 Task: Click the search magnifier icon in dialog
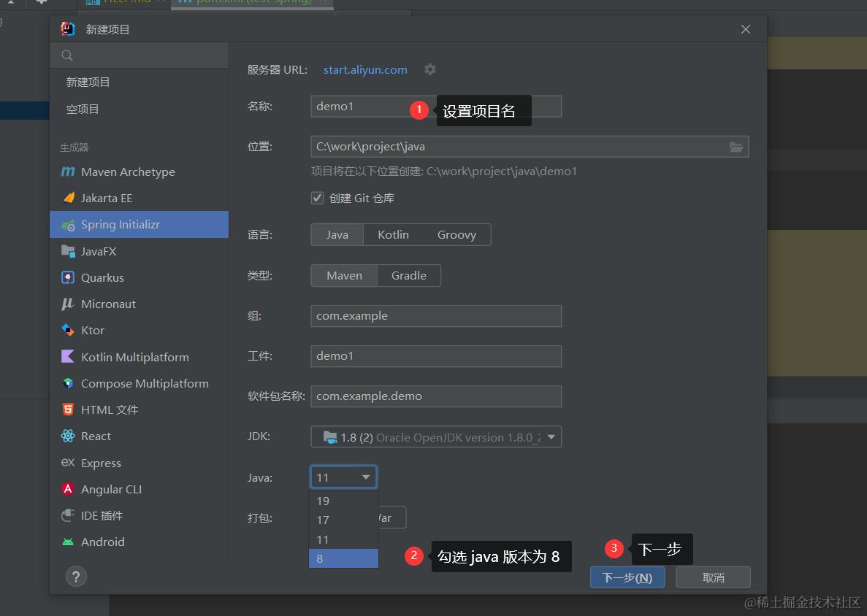click(67, 55)
